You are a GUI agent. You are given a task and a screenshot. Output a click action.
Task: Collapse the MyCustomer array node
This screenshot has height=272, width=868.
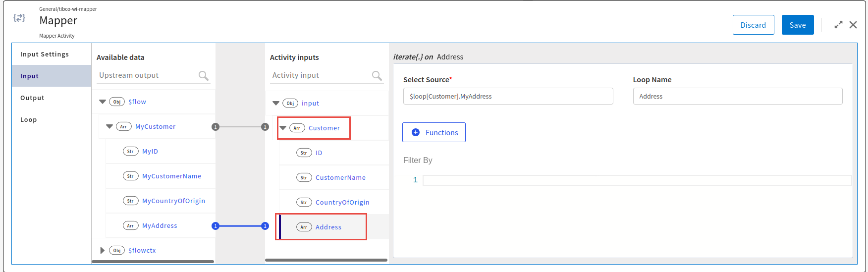(x=109, y=126)
